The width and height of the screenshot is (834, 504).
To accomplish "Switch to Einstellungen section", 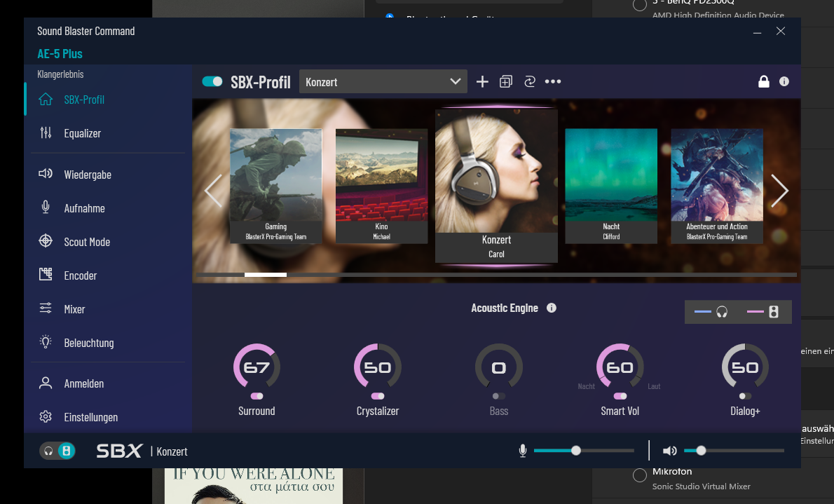I will (91, 417).
